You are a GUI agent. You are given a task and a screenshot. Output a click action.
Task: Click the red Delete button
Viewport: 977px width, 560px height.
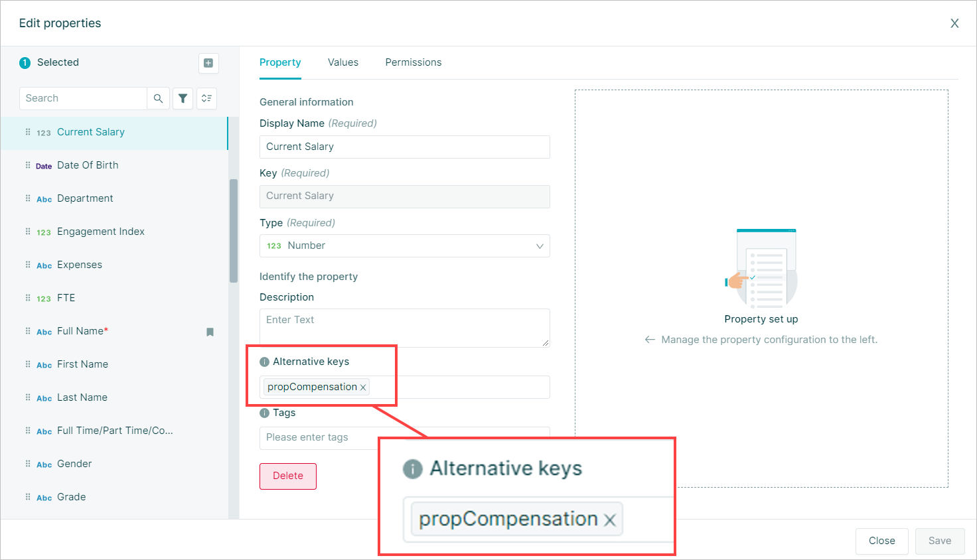pyautogui.click(x=288, y=476)
